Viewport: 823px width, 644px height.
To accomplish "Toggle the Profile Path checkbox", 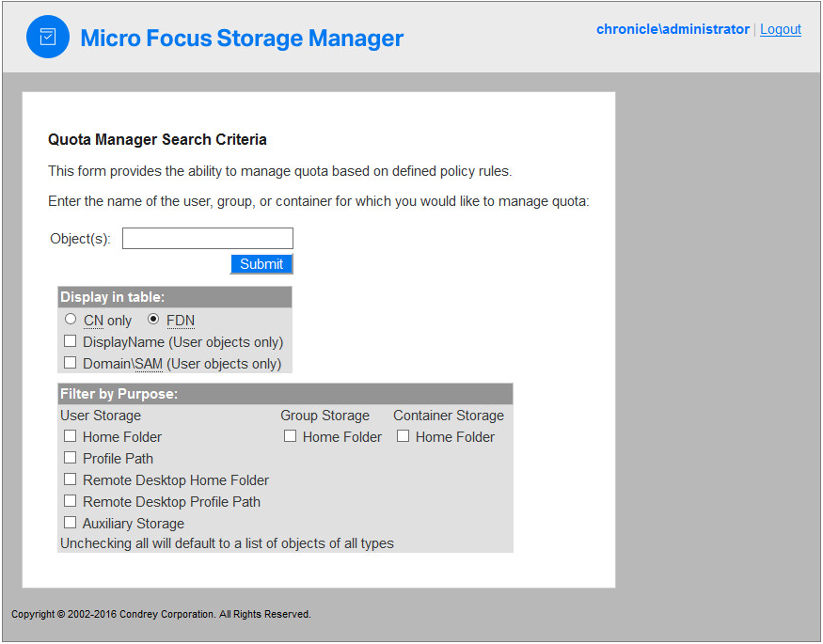I will [x=71, y=458].
